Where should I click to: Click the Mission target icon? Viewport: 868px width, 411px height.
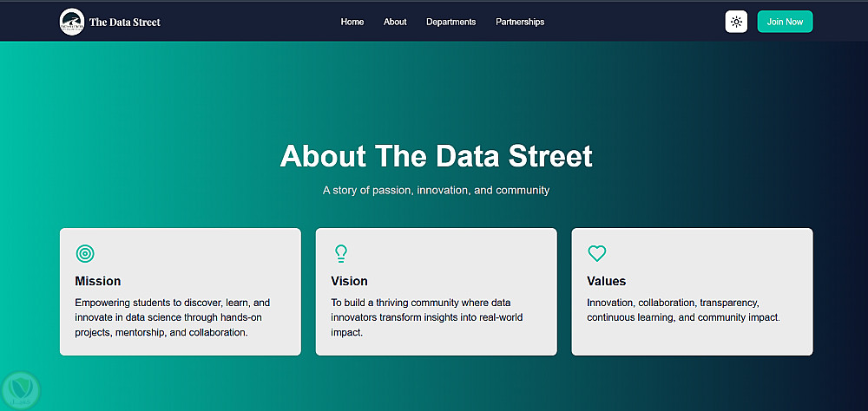pyautogui.click(x=85, y=253)
